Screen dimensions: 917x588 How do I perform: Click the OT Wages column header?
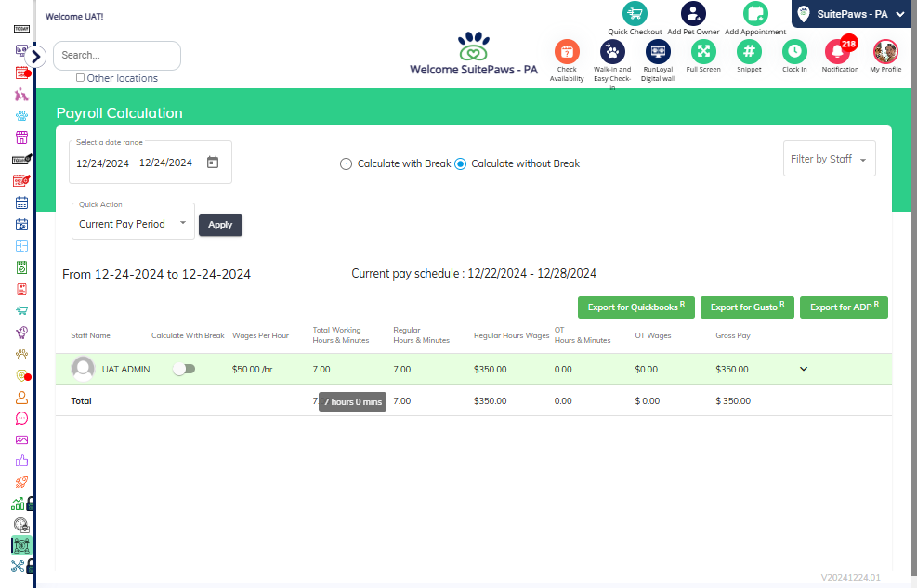(x=652, y=335)
